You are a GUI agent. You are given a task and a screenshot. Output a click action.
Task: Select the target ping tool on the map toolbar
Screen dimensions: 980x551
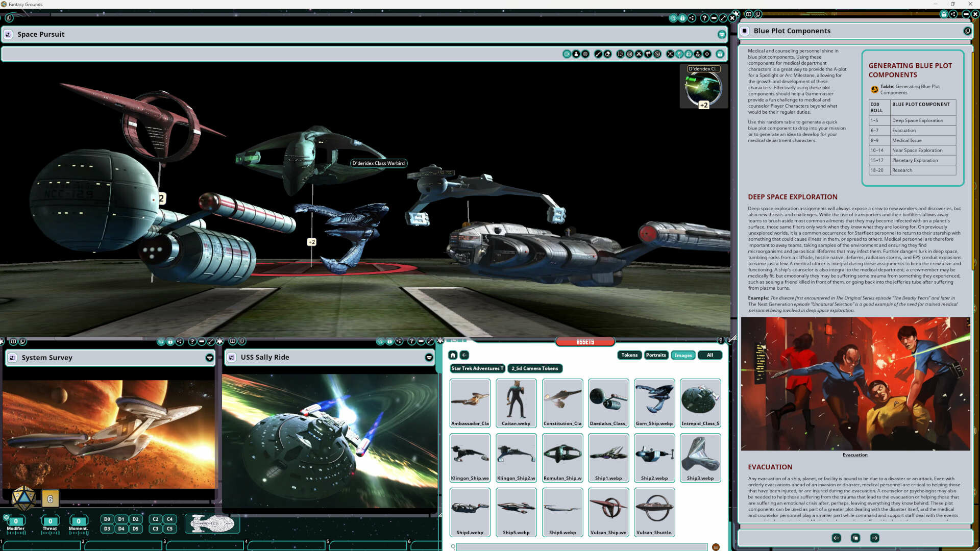(x=630, y=54)
